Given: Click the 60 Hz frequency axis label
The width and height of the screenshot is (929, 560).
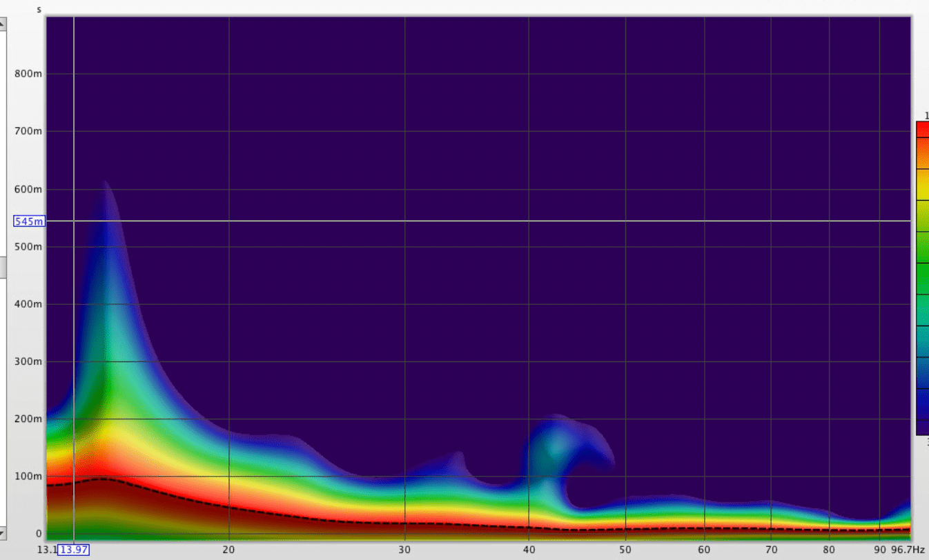Looking at the screenshot, I should [704, 550].
